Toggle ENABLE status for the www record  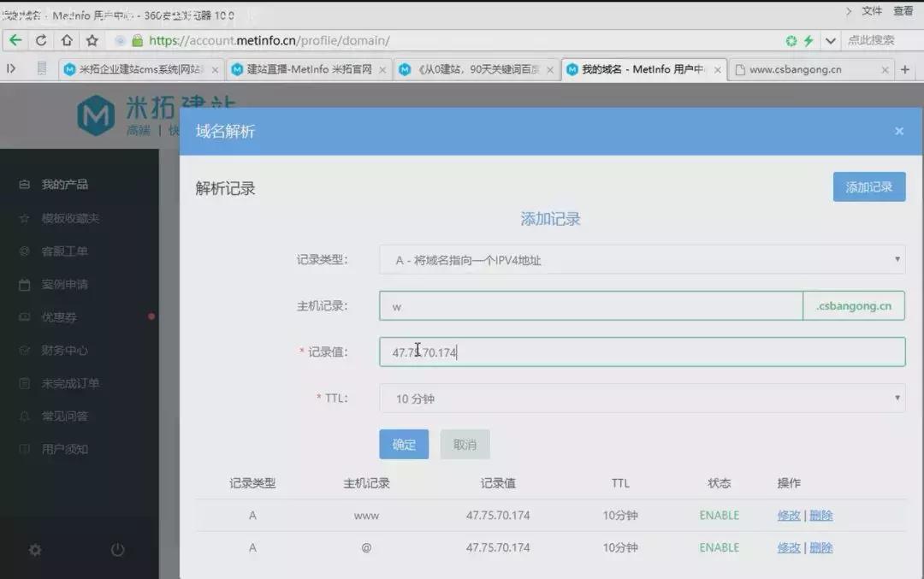point(719,515)
